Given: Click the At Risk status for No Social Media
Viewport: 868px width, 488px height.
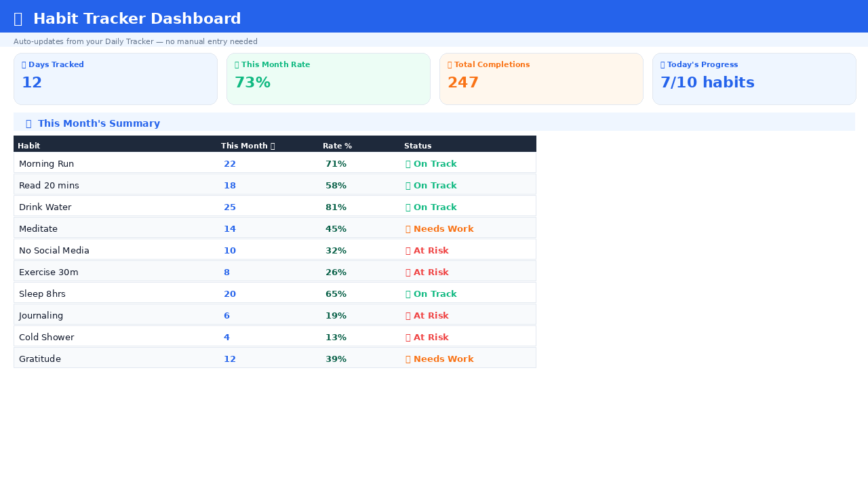Looking at the screenshot, I should pyautogui.click(x=427, y=251).
